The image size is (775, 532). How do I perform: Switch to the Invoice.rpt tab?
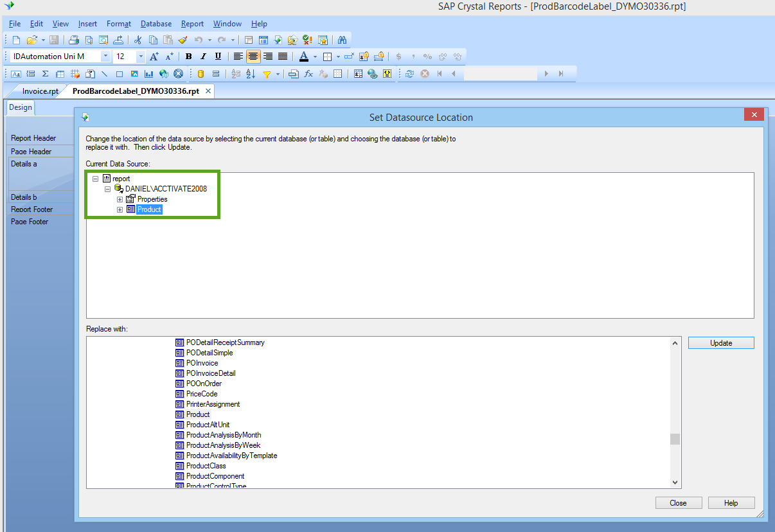(x=40, y=91)
